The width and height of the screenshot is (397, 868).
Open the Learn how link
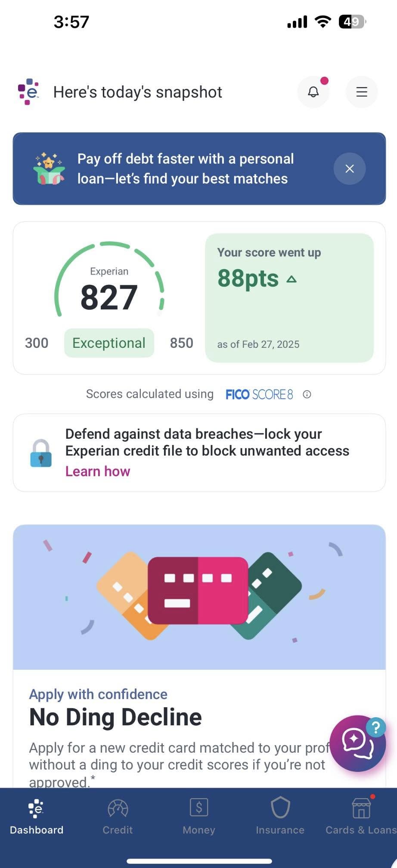[x=97, y=471]
